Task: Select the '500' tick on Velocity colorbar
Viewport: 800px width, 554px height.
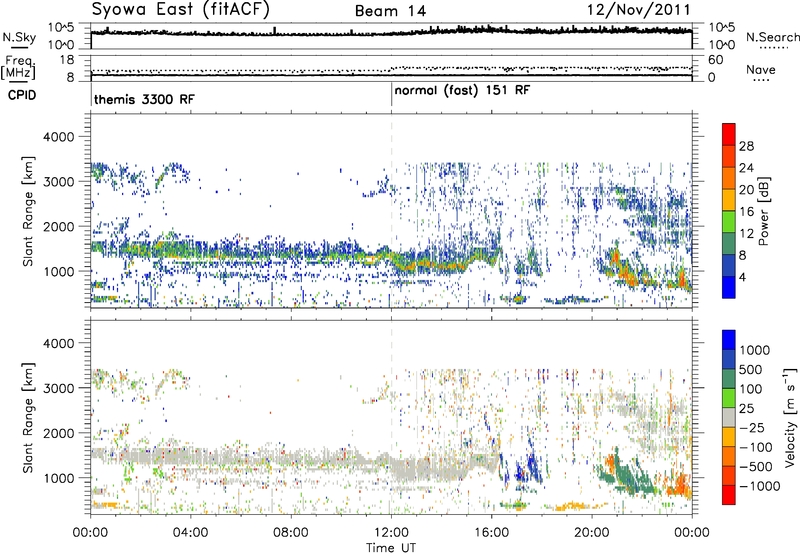Action: (x=751, y=369)
